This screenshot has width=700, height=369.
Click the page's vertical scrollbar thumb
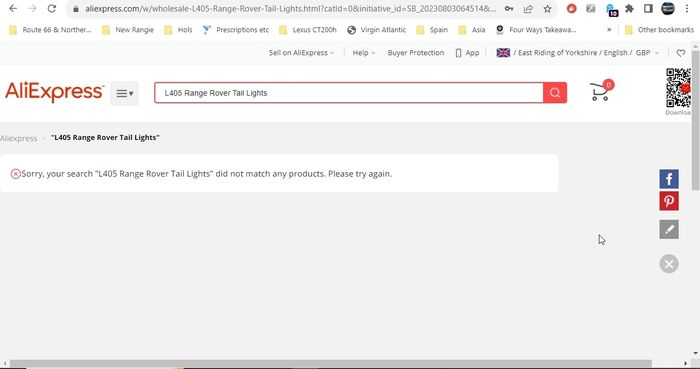[696, 120]
